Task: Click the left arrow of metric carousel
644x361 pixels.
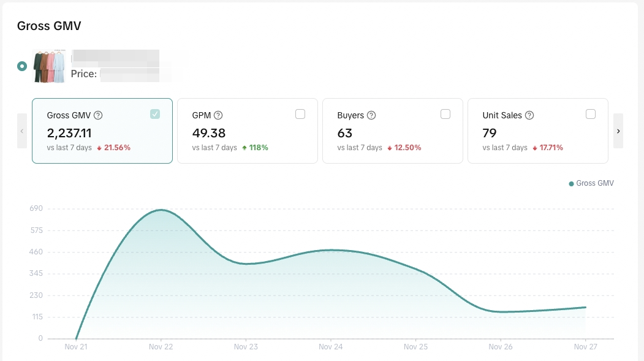Action: pos(22,131)
